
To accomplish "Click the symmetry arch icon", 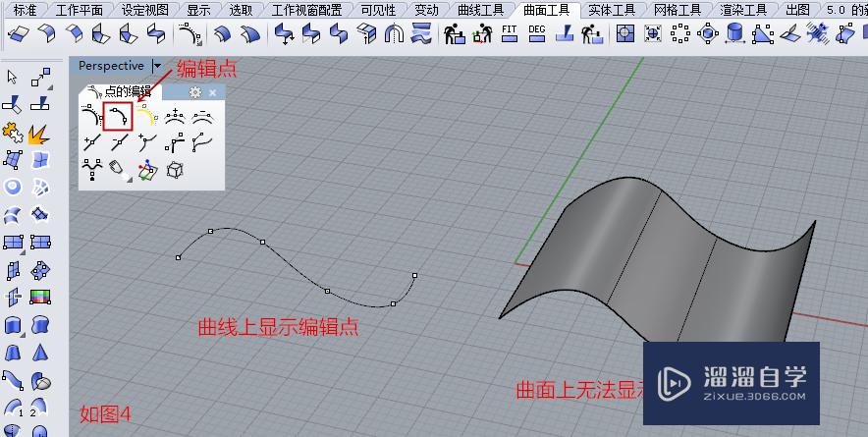I will tap(394, 33).
